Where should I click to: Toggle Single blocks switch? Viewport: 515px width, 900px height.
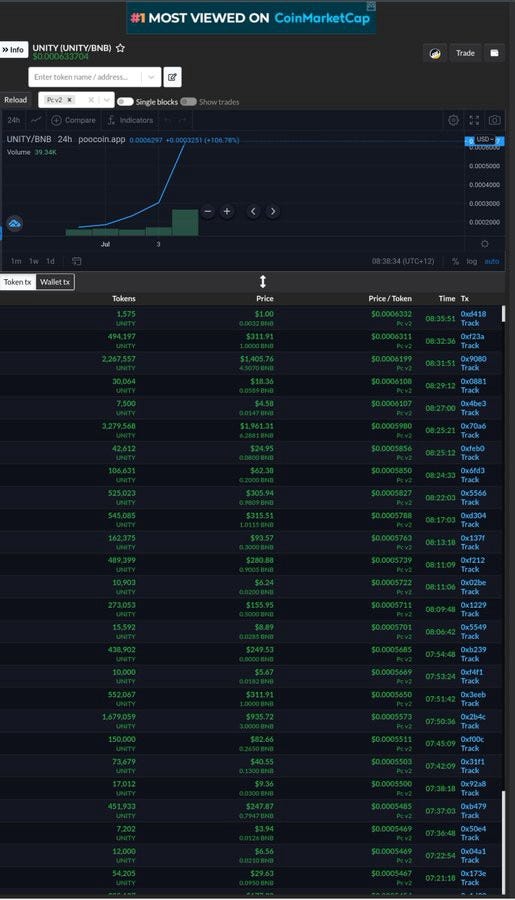click(x=125, y=102)
